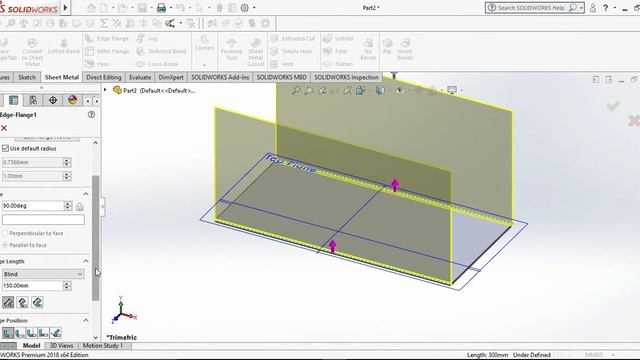Click the flange length 150.00mm field
The width and height of the screenshot is (640, 360).
[33, 286]
